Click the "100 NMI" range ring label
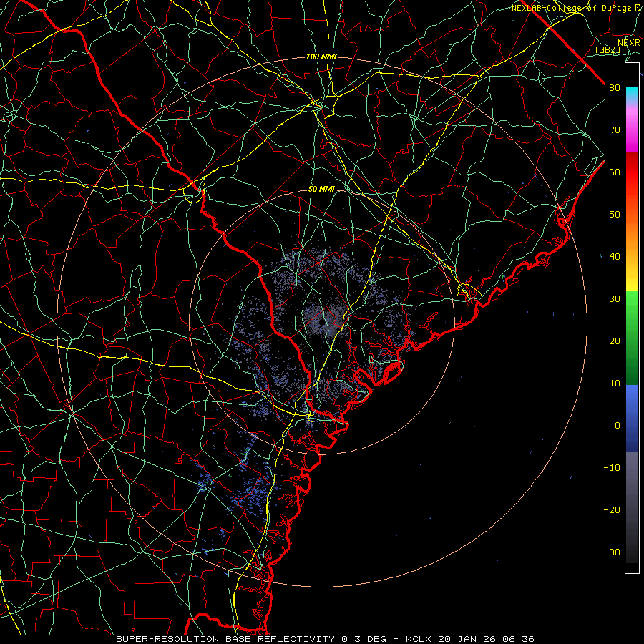 click(x=321, y=57)
